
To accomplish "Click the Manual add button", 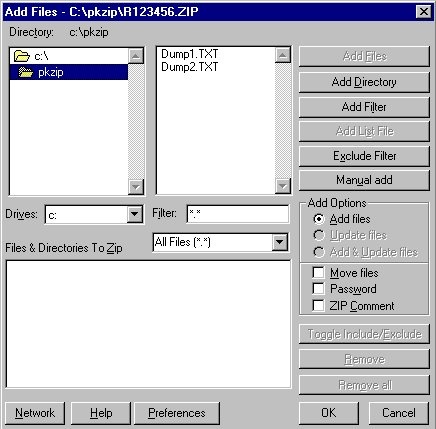I will 364,180.
